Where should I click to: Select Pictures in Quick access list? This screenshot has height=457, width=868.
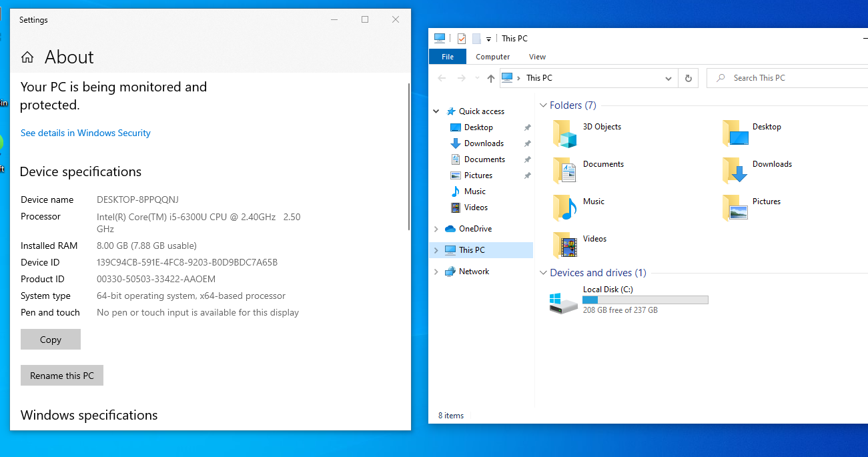click(478, 175)
